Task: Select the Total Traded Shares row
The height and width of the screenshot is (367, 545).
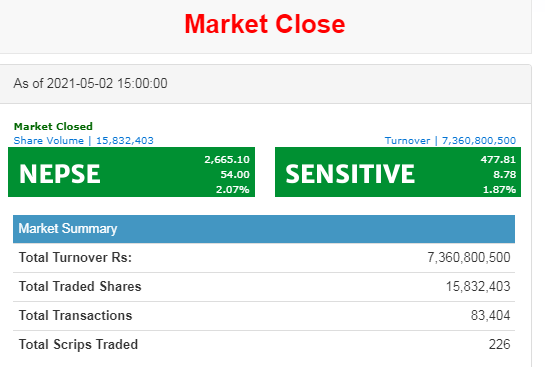Action: tap(264, 287)
